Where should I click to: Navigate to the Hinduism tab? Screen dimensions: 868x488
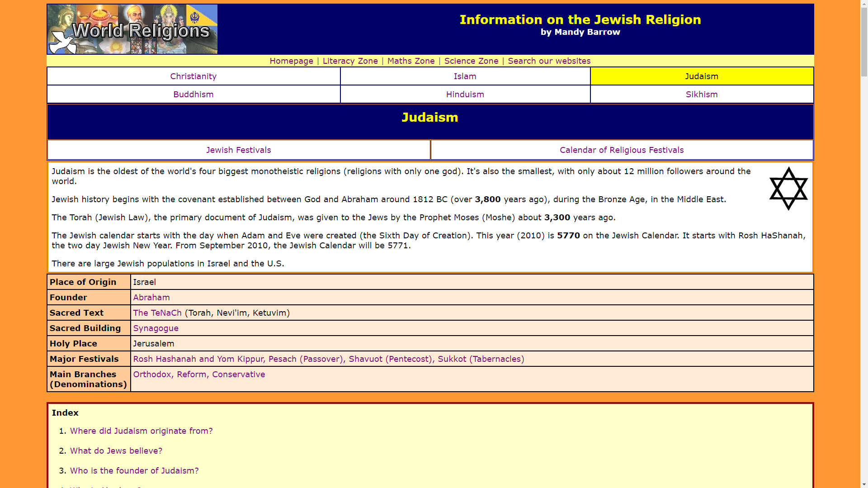tap(465, 95)
